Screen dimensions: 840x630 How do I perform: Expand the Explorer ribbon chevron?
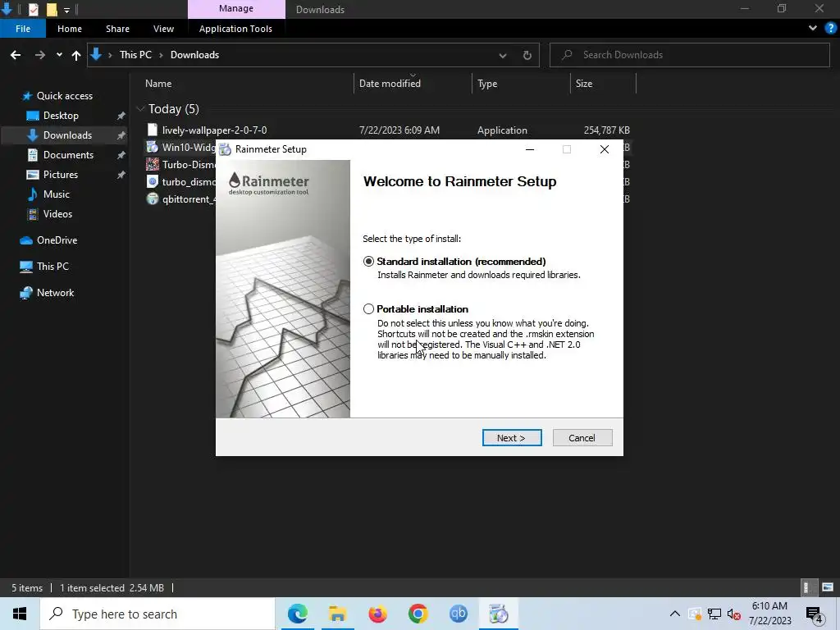click(x=813, y=29)
